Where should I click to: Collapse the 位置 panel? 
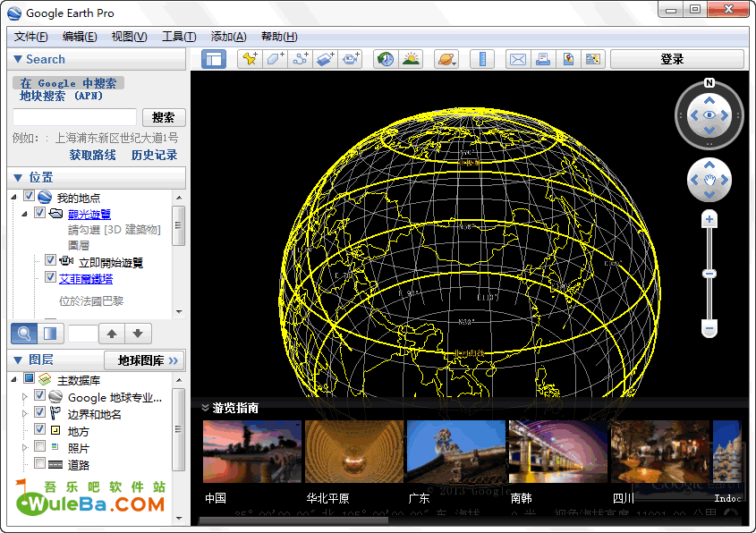(18, 177)
